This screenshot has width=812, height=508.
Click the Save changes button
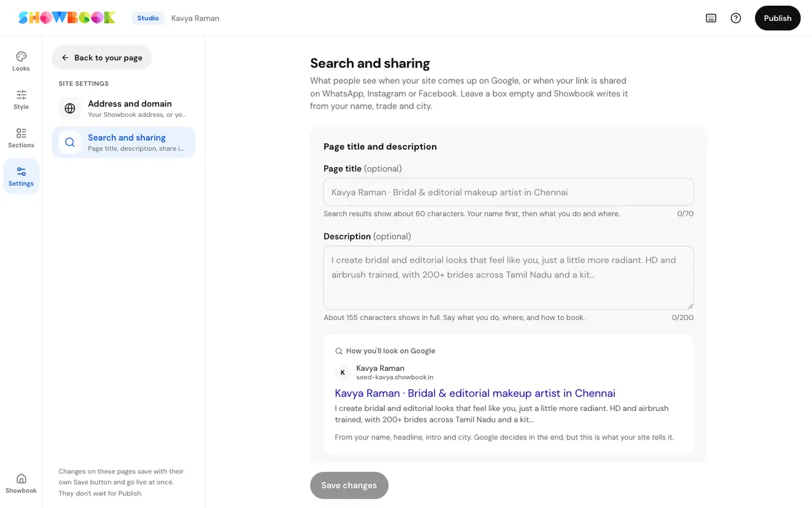click(x=349, y=485)
